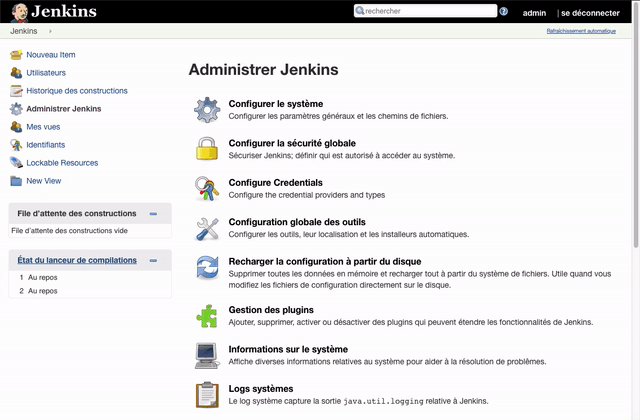Click the computer icon for system information
The width and height of the screenshot is (640, 420).
point(207,356)
